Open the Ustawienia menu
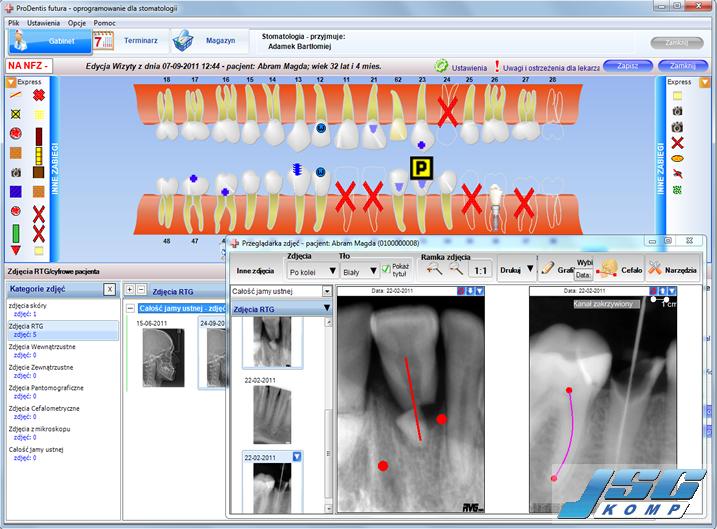The image size is (717, 529). [43, 23]
